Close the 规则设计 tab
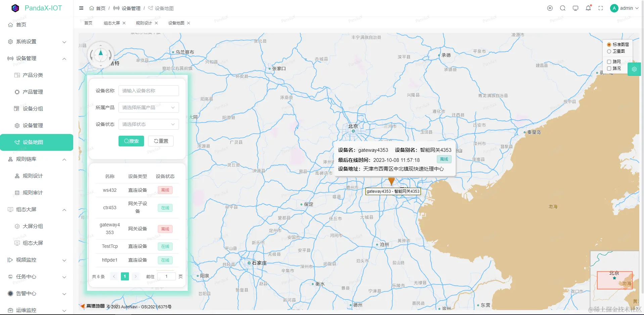The image size is (644, 315). [x=156, y=23]
